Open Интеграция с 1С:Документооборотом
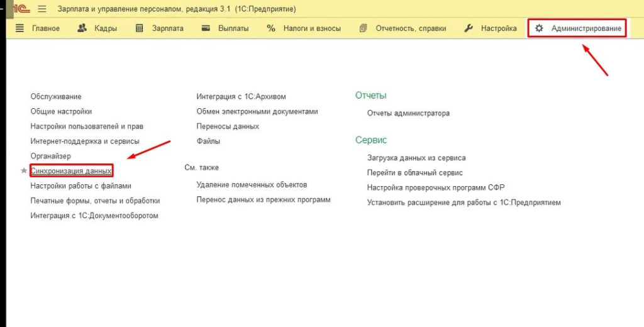The image size is (644, 327). coord(94,216)
